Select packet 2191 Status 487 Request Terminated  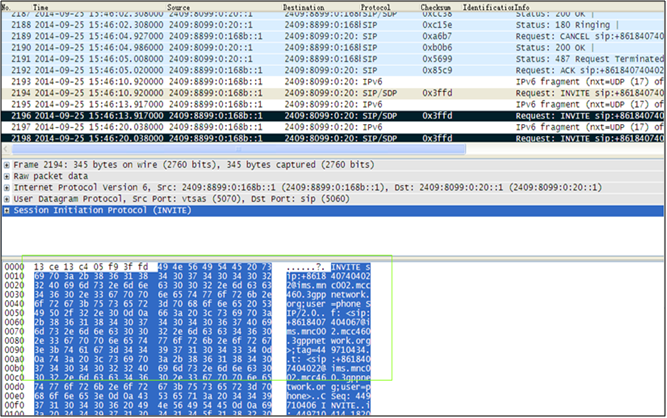click(x=333, y=59)
